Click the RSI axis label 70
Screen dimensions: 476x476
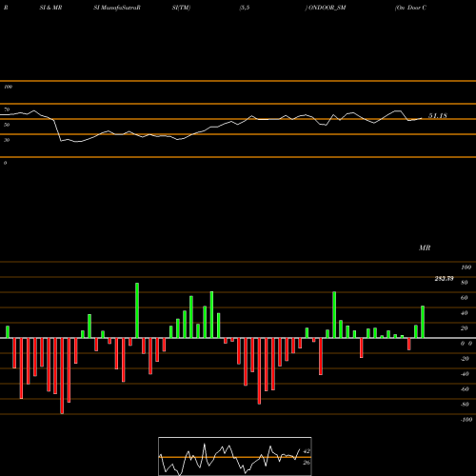coord(7,109)
